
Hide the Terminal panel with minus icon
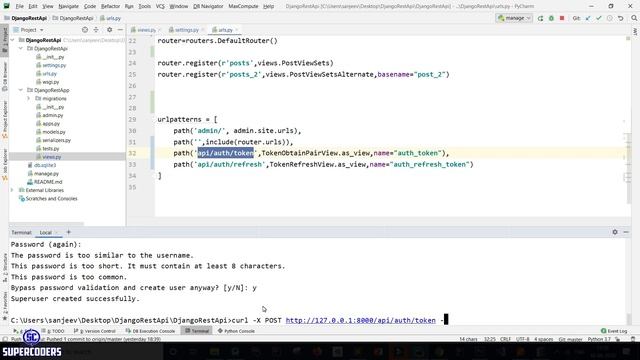click(x=626, y=232)
